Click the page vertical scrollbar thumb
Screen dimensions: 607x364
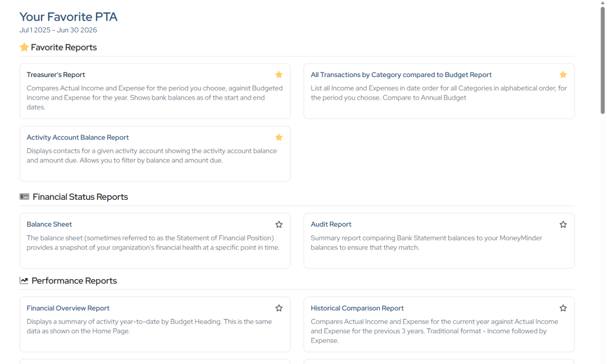(603, 59)
